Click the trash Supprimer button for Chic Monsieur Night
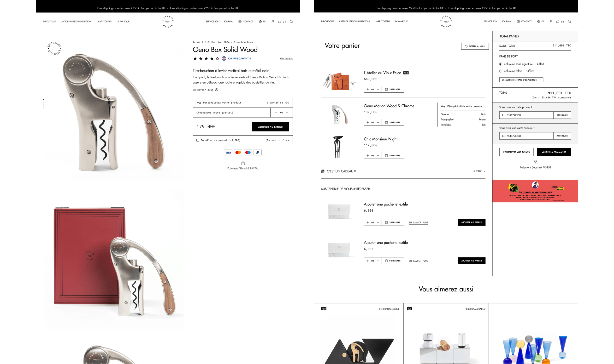 coord(393,155)
